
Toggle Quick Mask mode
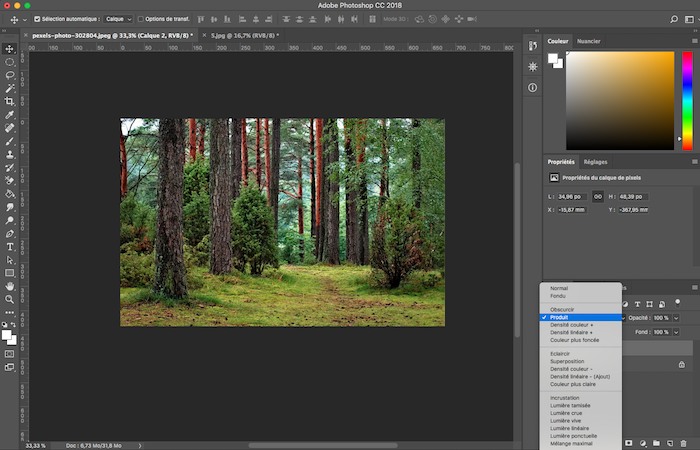click(x=9, y=354)
